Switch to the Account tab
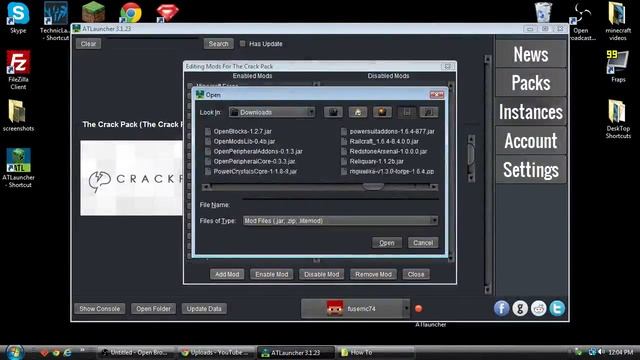The width and height of the screenshot is (640, 360). 531,141
